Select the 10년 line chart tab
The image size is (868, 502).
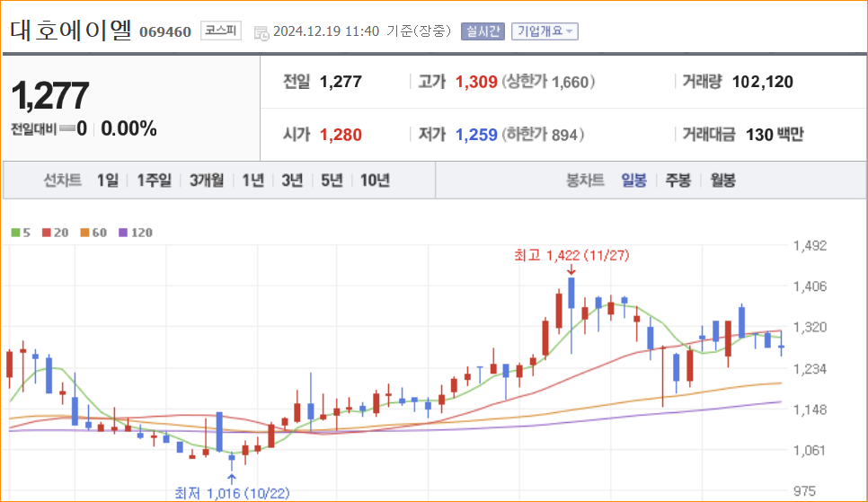[375, 181]
